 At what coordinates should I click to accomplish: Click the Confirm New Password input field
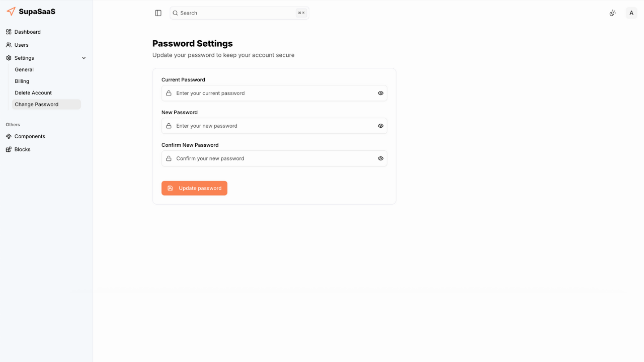coord(272,158)
